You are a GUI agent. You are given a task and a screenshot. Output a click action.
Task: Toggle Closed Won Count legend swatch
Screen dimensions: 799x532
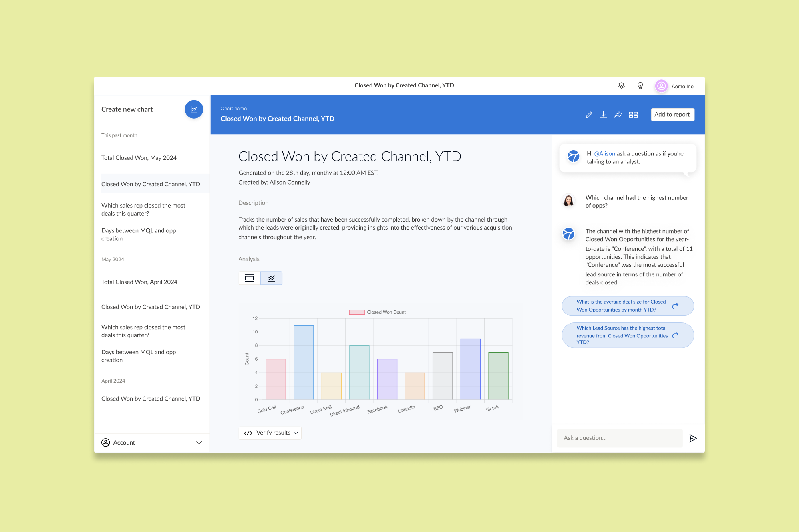pos(357,312)
